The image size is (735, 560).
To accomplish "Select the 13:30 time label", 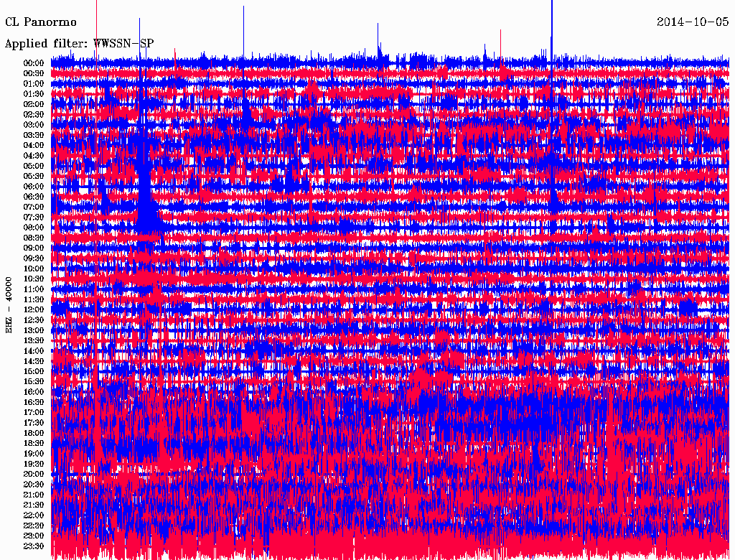I will point(34,340).
